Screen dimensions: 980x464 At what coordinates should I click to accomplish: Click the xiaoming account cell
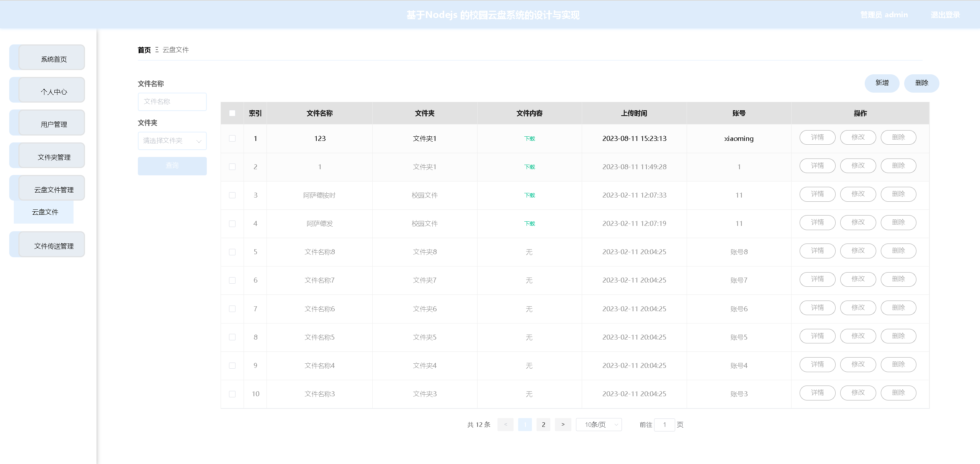click(x=739, y=139)
